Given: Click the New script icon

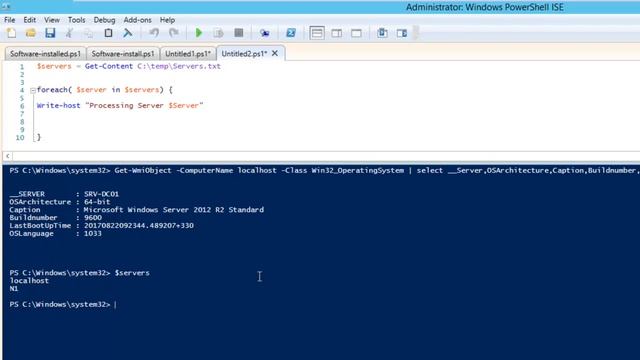Looking at the screenshot, I should click(11, 33).
